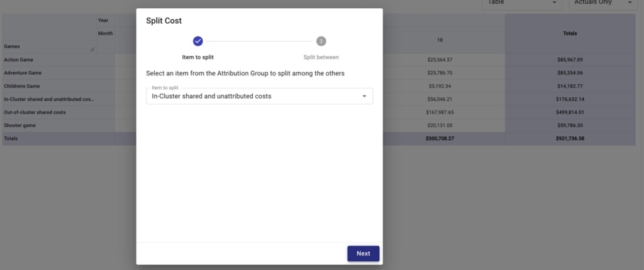The height and width of the screenshot is (270, 644).
Task: Click the Games header cell
Action: [x=49, y=46]
